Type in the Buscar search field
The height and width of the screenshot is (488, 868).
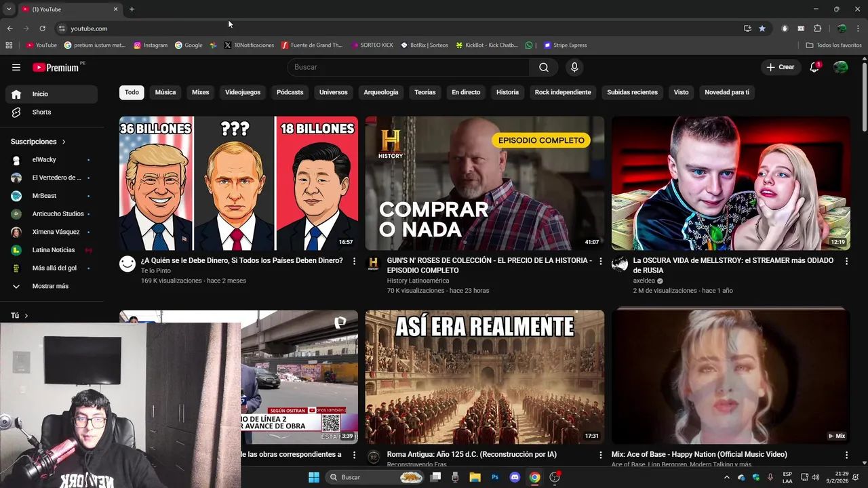point(408,67)
